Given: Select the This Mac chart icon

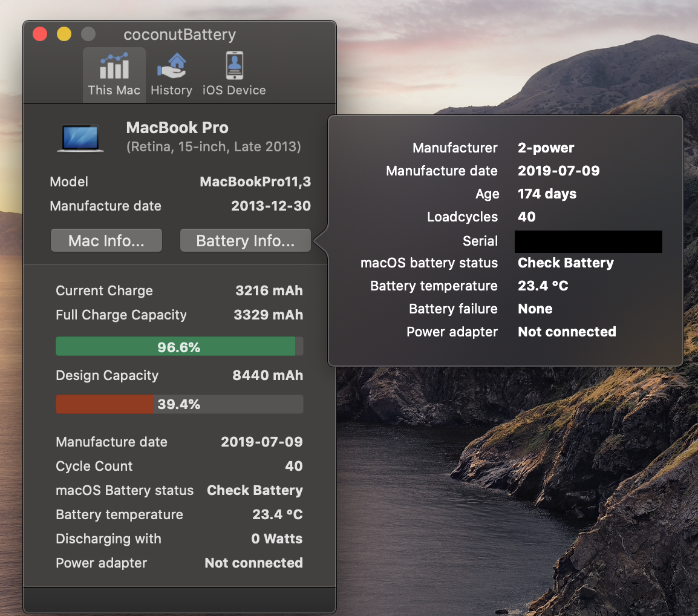Looking at the screenshot, I should (x=114, y=66).
